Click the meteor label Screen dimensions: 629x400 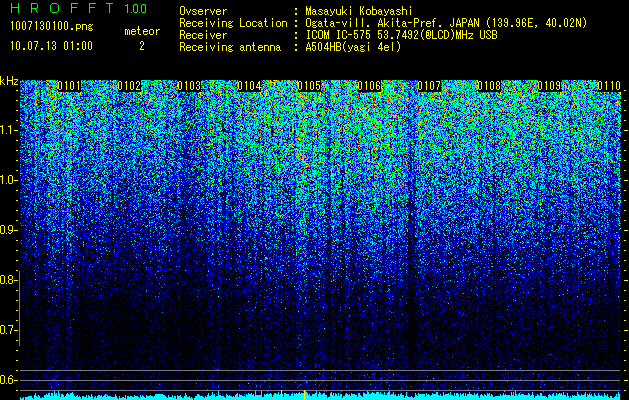142,31
